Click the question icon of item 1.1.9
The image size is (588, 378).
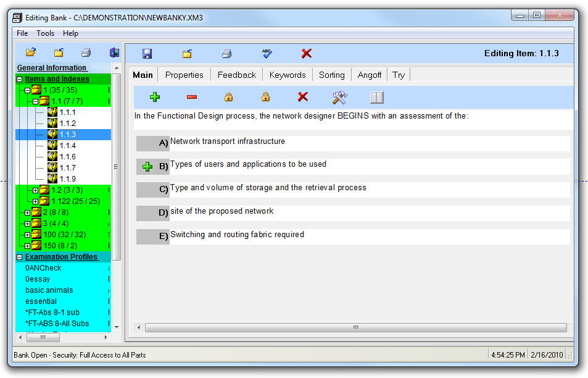52,178
